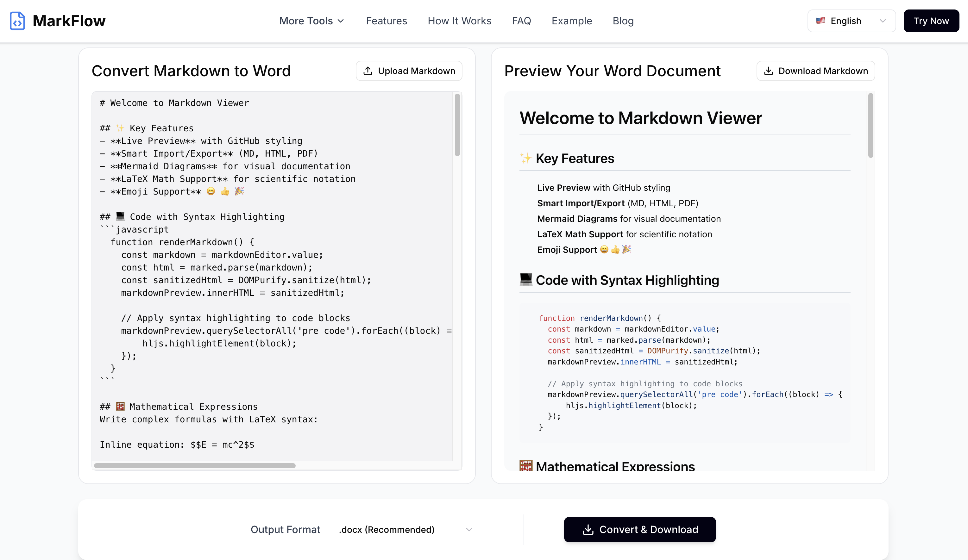The width and height of the screenshot is (968, 560).
Task: Navigate to the FAQ link
Action: coord(521,21)
